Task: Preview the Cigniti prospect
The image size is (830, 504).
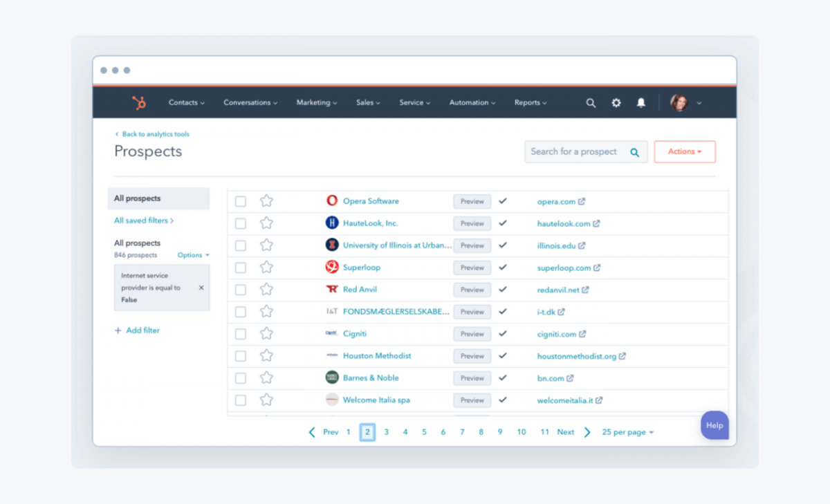Action: point(472,334)
